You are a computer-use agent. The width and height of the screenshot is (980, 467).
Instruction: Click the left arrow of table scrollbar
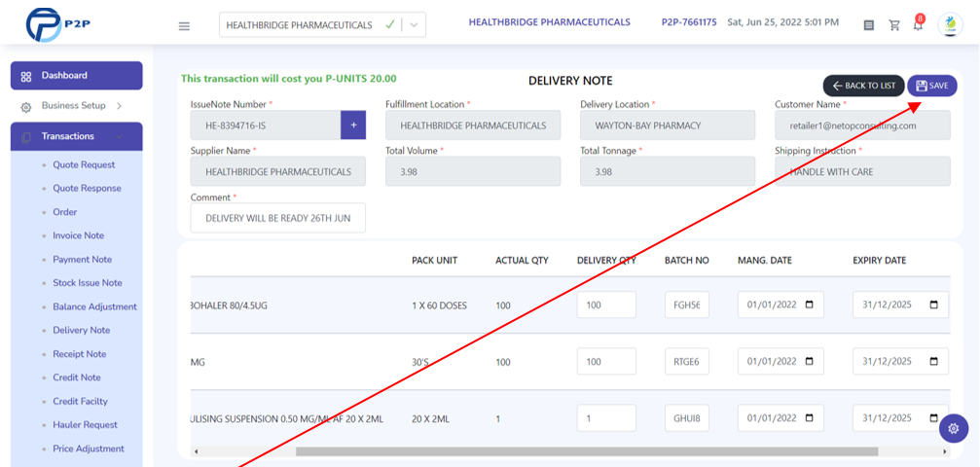point(196,451)
